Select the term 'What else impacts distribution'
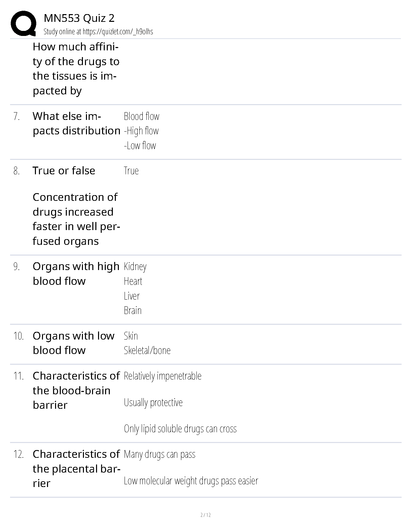 tap(77, 123)
